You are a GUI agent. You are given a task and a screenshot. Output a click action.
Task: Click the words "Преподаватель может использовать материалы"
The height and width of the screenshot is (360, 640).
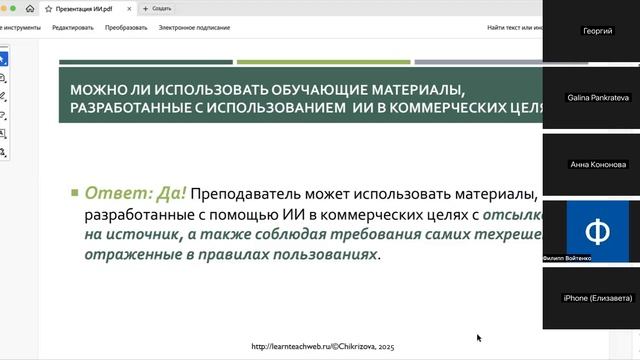point(364,194)
